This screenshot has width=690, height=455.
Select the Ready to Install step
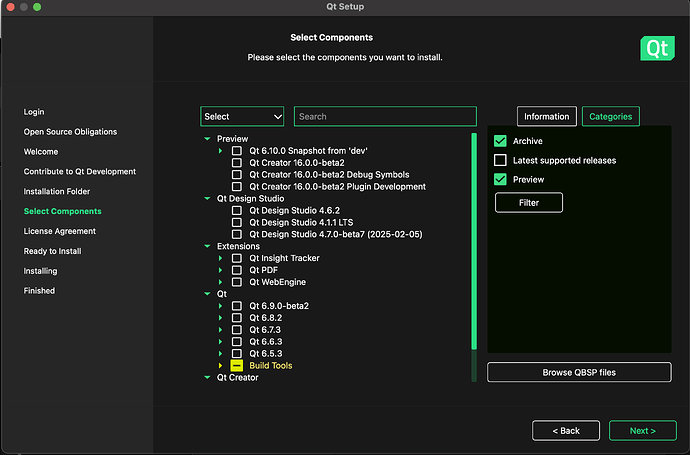(x=52, y=251)
